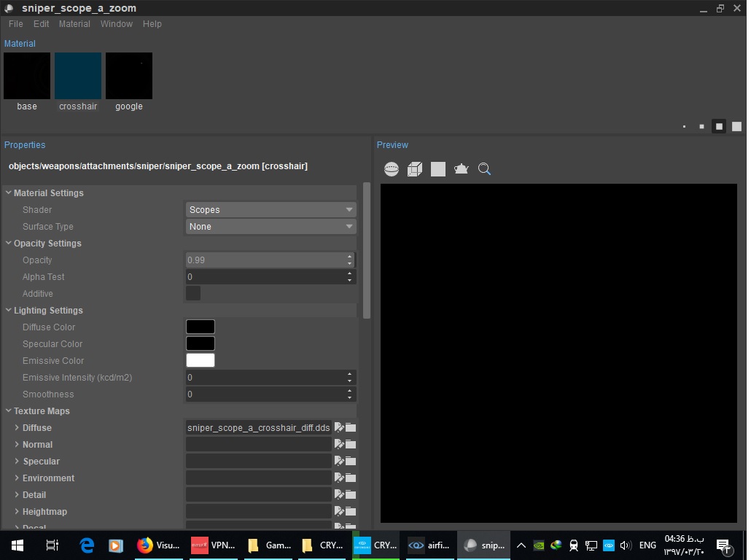Screen dimensions: 751x560
Task: Select the crosshair sub-material thumbnail
Action: click(78, 76)
